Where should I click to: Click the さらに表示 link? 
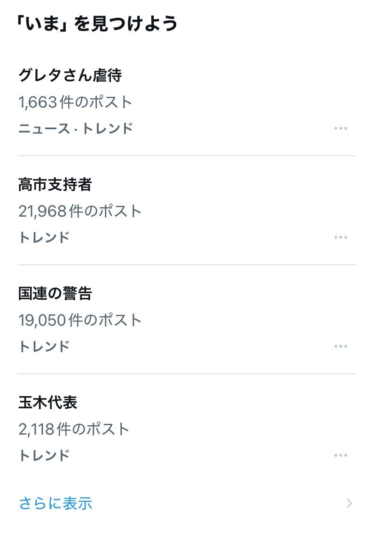click(55, 504)
